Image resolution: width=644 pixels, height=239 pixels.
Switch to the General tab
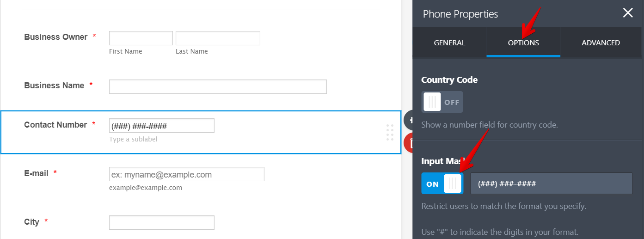449,43
